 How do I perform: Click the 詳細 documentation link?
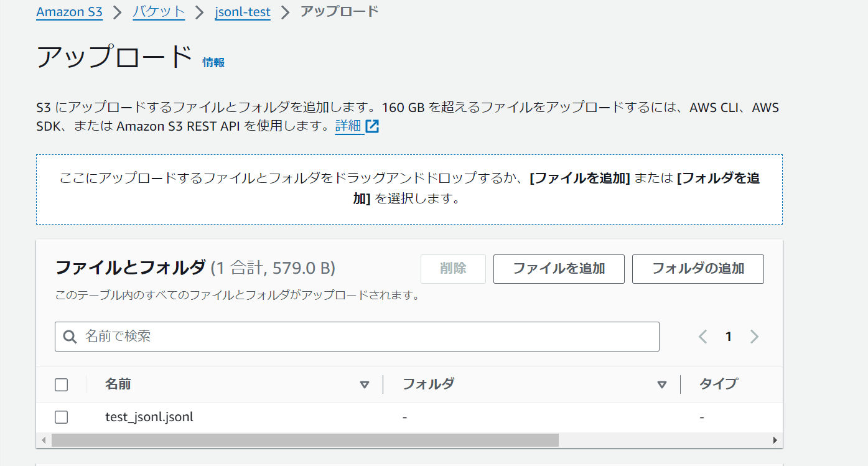click(x=349, y=125)
